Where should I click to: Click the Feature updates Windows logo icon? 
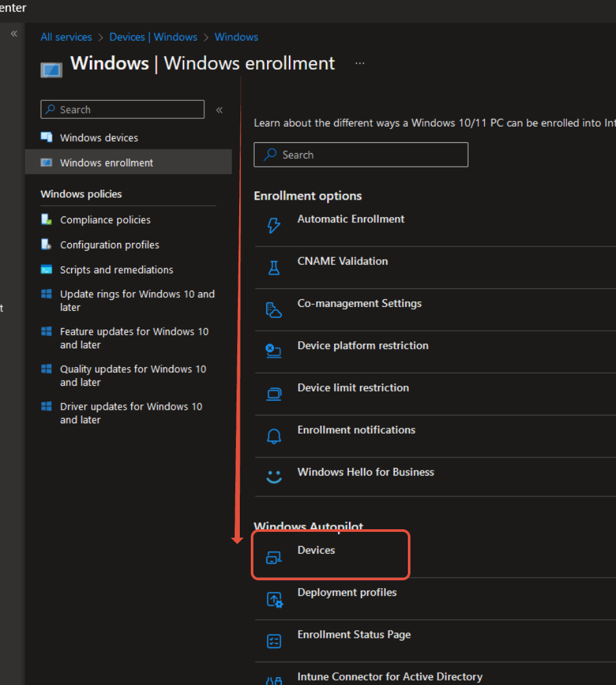point(47,331)
